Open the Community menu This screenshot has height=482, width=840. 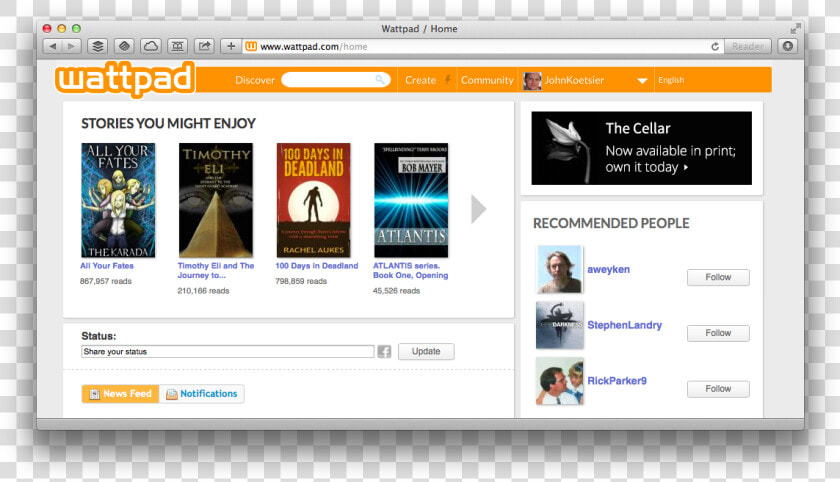pyautogui.click(x=487, y=80)
